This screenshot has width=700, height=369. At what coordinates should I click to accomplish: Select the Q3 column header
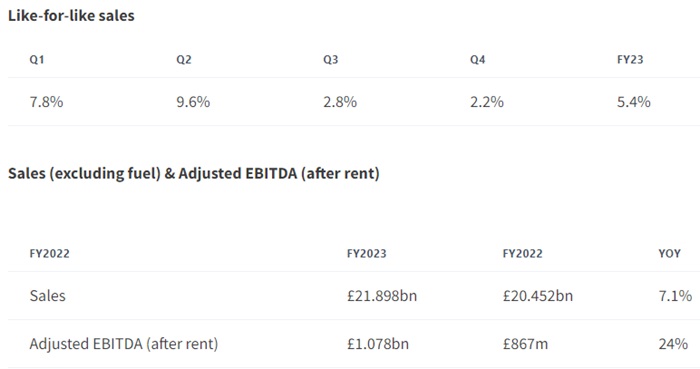pyautogui.click(x=331, y=59)
